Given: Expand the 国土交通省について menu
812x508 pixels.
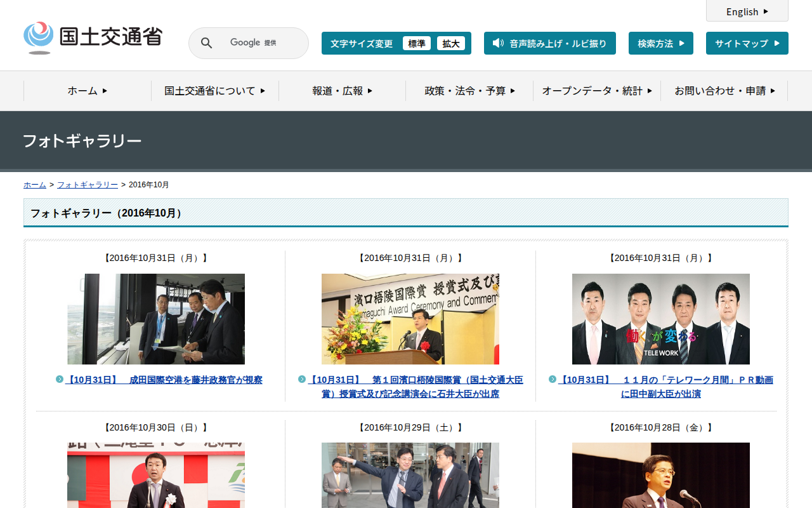Looking at the screenshot, I should (215, 91).
